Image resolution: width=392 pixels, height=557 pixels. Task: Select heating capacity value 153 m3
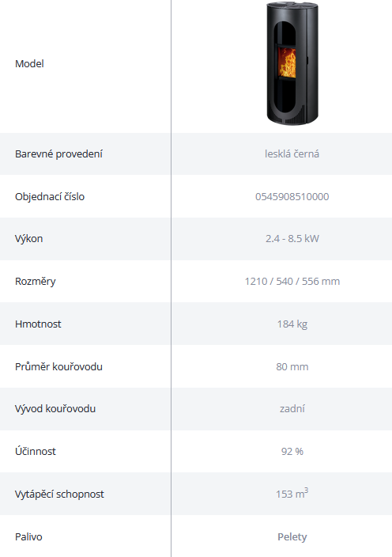[292, 494]
